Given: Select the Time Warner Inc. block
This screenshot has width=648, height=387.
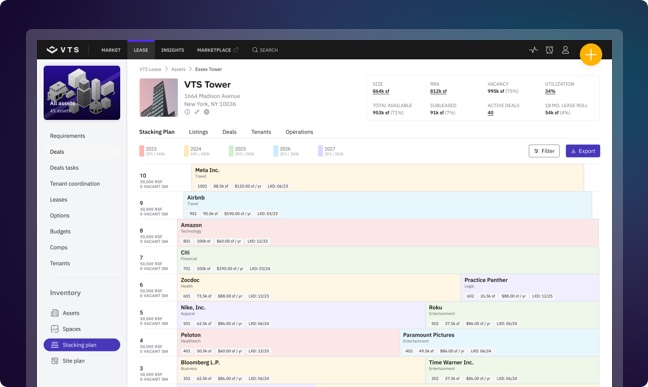Looking at the screenshot, I should click(512, 370).
